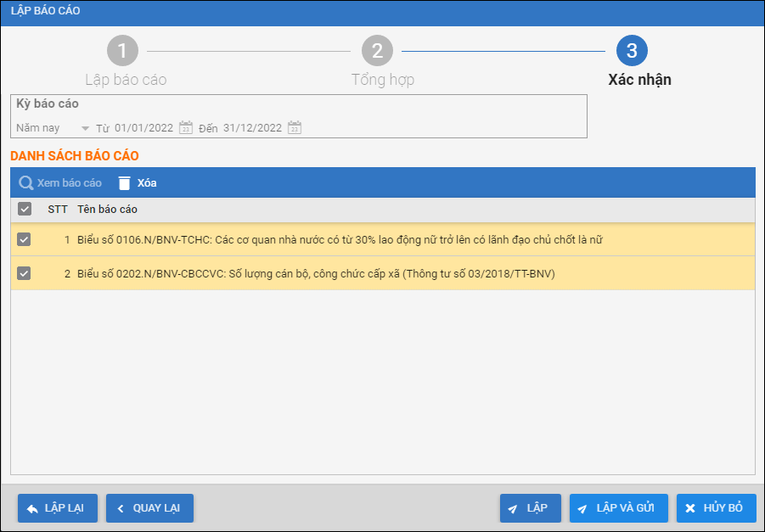Viewport: 765px width, 532px height.
Task: Toggle the select-all checkbox in table header
Action: (x=25, y=210)
